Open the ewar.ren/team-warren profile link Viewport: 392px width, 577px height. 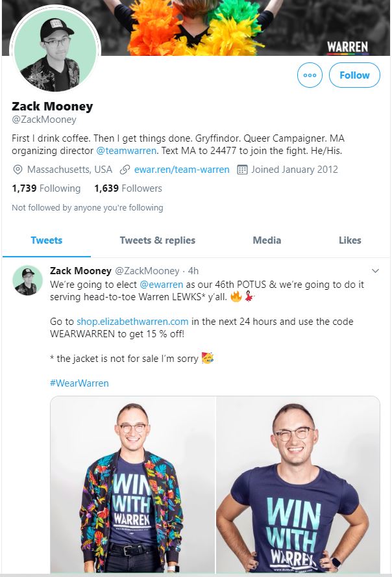(182, 170)
